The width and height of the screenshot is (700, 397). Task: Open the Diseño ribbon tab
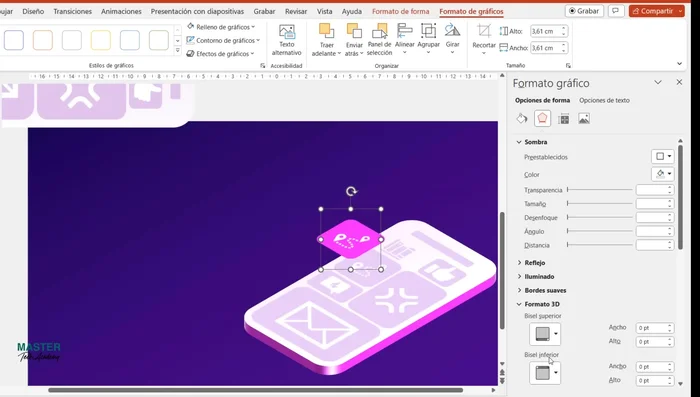tap(33, 11)
